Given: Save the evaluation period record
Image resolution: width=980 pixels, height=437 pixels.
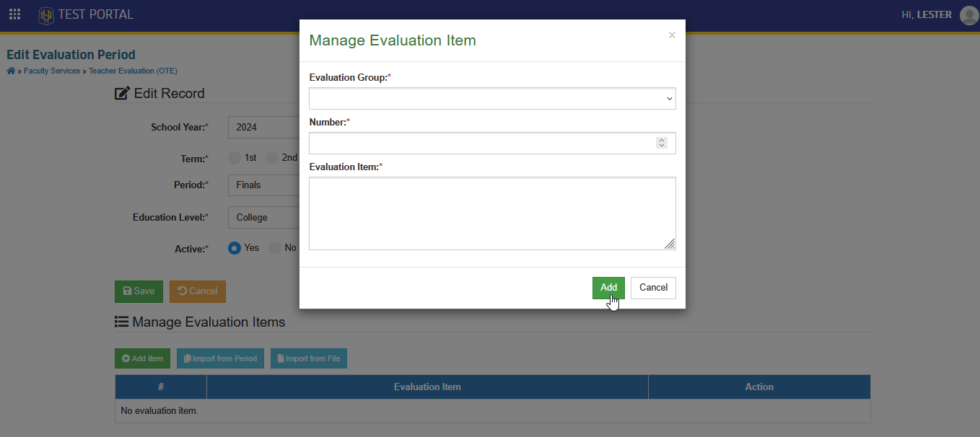Looking at the screenshot, I should 139,291.
